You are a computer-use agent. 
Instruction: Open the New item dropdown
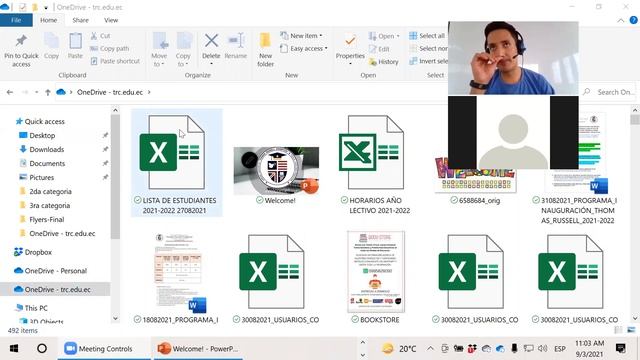(302, 36)
